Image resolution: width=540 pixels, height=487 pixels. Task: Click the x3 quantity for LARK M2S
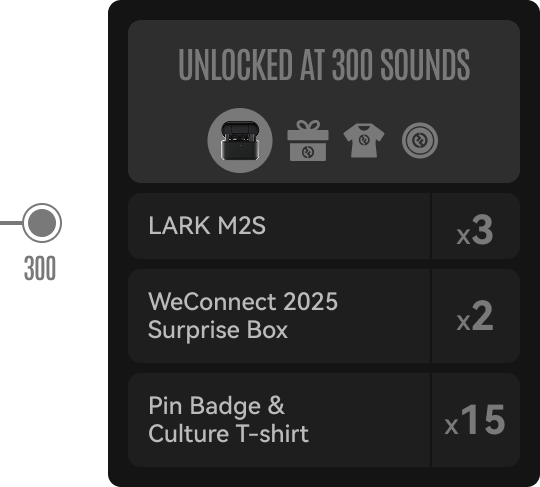pos(475,230)
